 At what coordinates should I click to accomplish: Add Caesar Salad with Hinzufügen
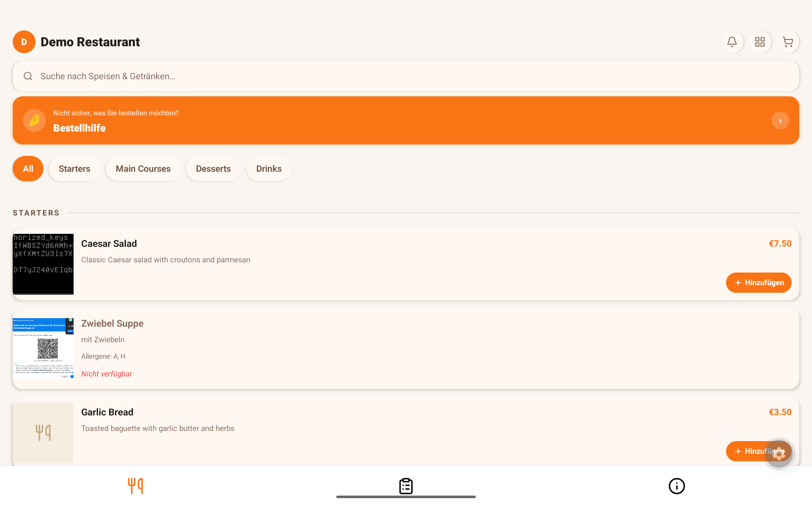click(759, 283)
